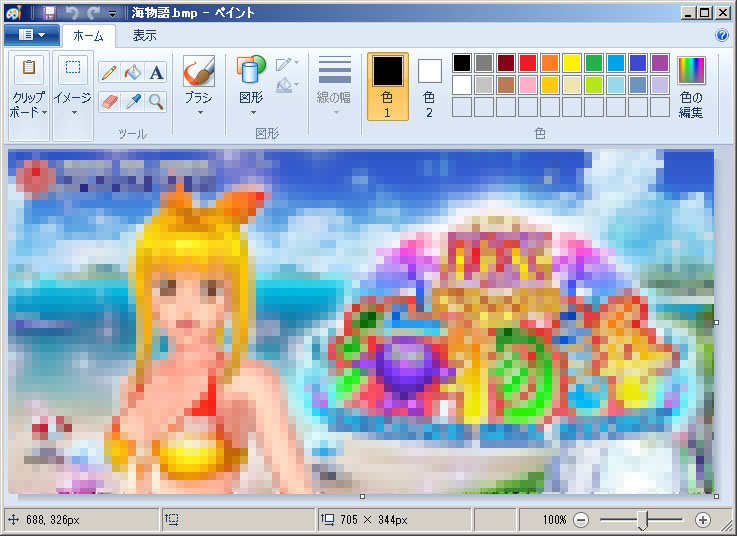
Task: Select the Color picker eyedropper tool
Action: [x=133, y=102]
